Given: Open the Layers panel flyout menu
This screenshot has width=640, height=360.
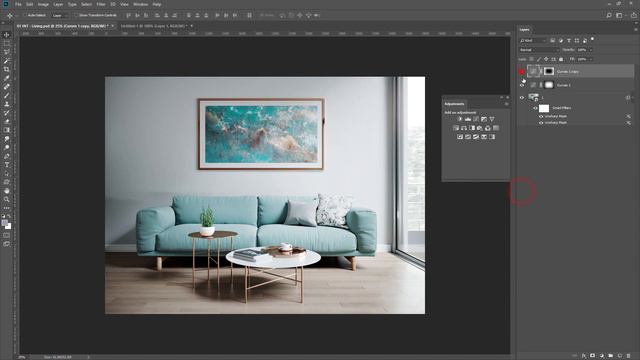Looking at the screenshot, I should click(x=635, y=30).
